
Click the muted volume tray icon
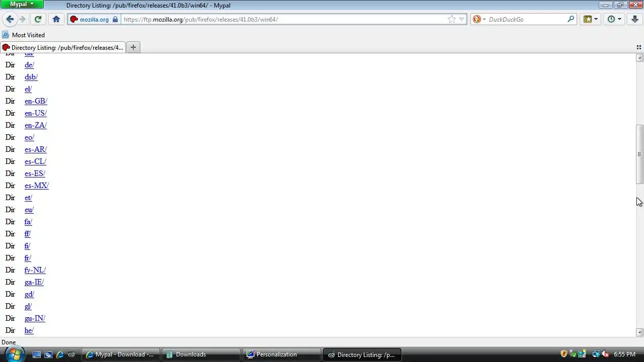(605, 354)
